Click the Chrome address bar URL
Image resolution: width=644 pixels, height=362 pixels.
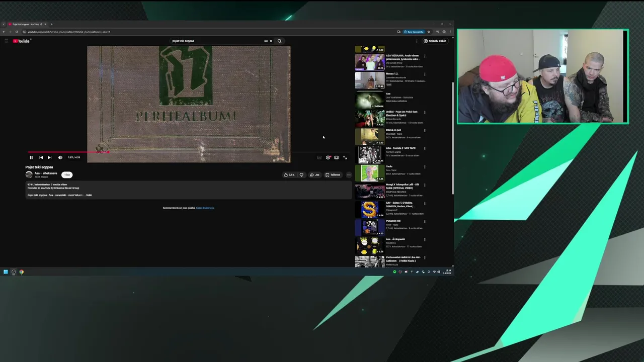tap(69, 32)
